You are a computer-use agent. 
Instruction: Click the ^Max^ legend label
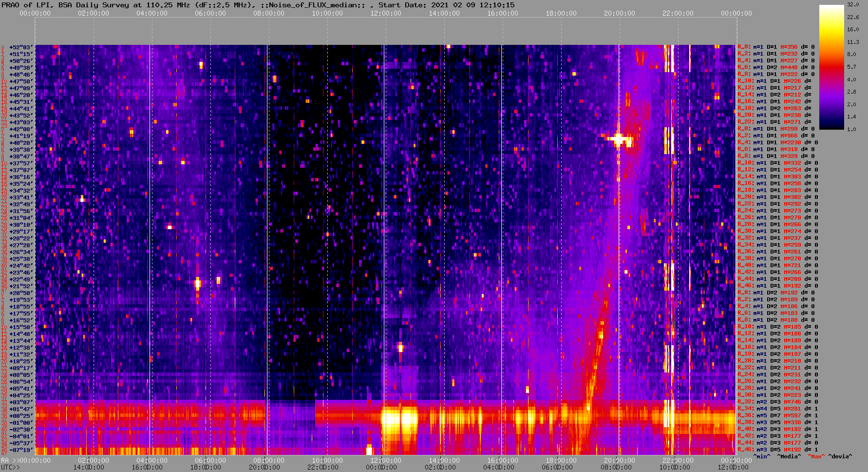[816, 456]
